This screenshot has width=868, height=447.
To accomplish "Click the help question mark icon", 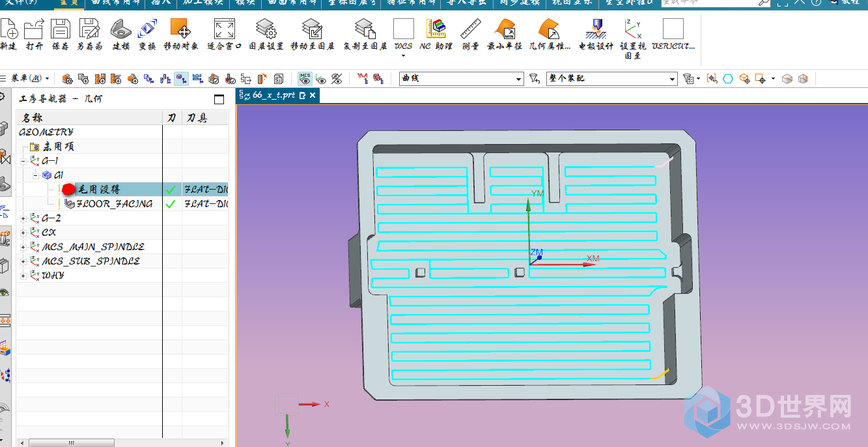I will tap(816, 3).
